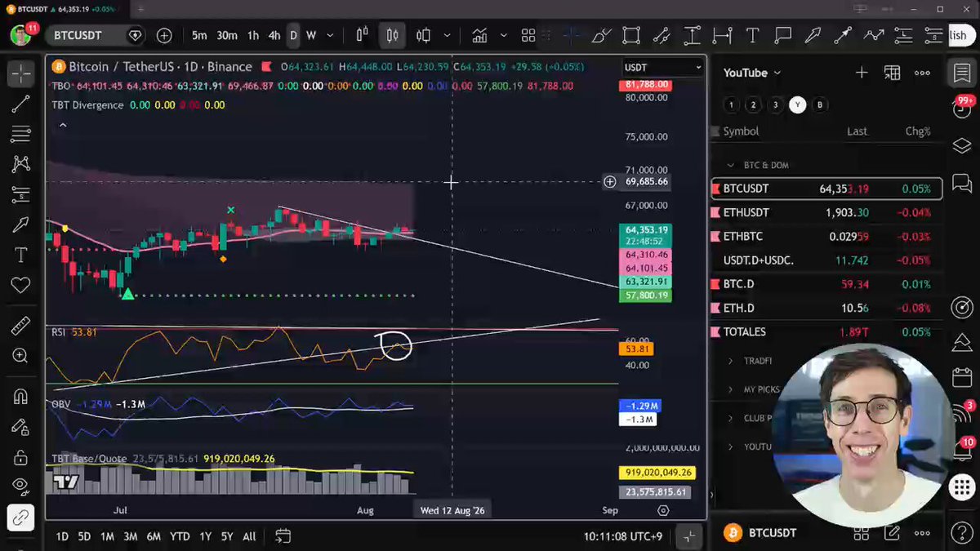The width and height of the screenshot is (980, 551).
Task: Open the layers object tree icon in right sidebar
Action: point(961,146)
